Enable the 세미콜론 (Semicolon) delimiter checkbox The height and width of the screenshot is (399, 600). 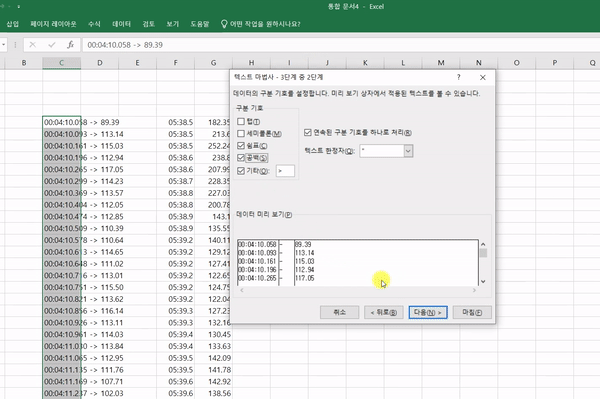coord(241,134)
